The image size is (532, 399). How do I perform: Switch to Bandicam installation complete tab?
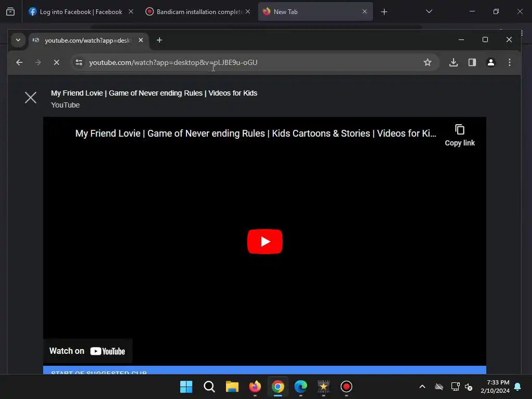tap(198, 11)
